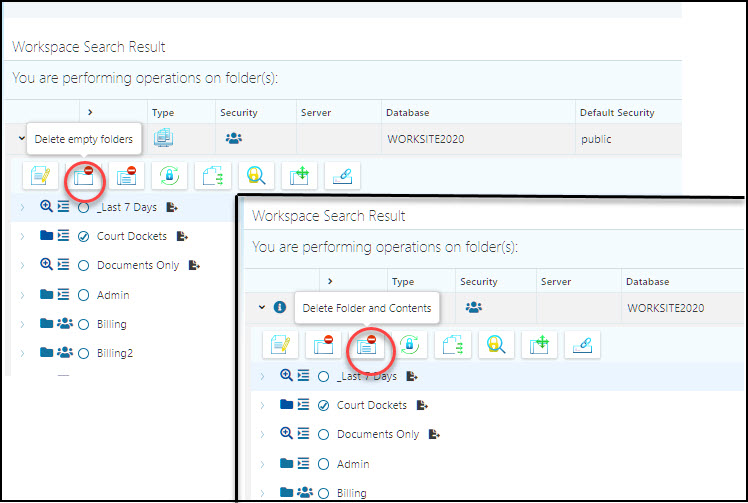Screen dimensions: 748x503
Task: Click the Server column header in back window
Action: pyautogui.click(x=316, y=113)
